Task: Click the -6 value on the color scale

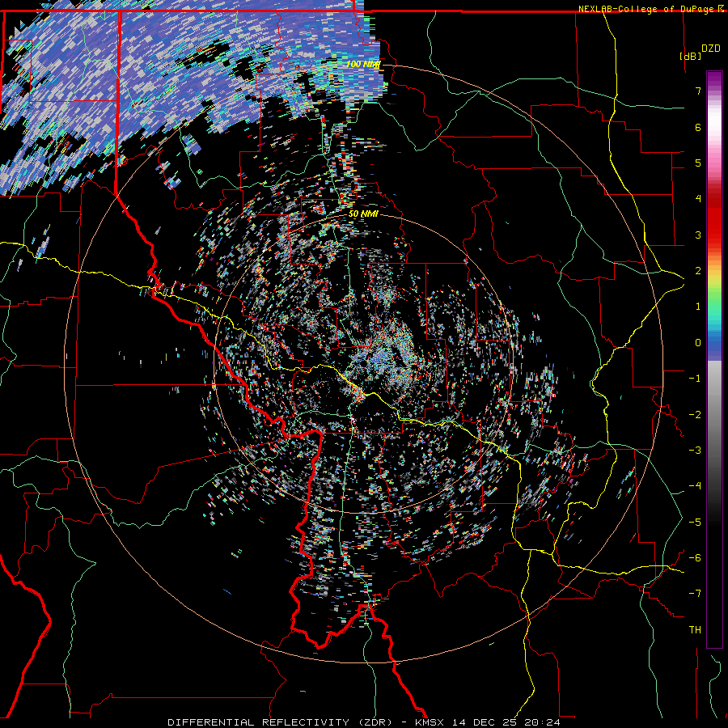Action: pyautogui.click(x=695, y=558)
